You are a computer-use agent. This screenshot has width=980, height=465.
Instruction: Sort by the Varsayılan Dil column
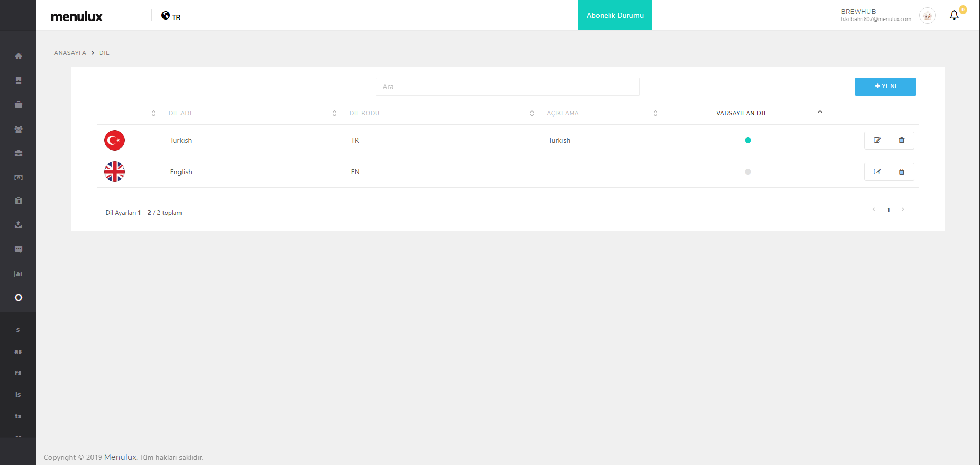(741, 113)
